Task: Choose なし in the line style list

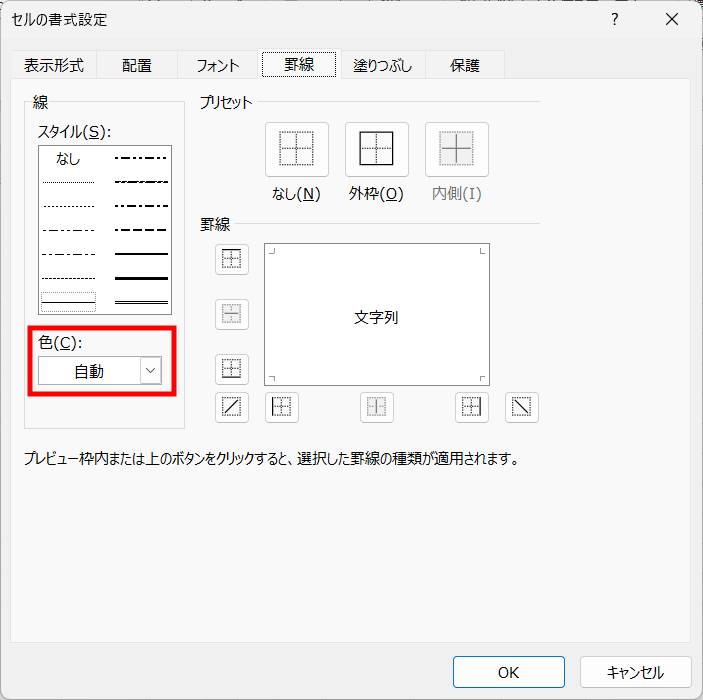Action: tap(68, 159)
